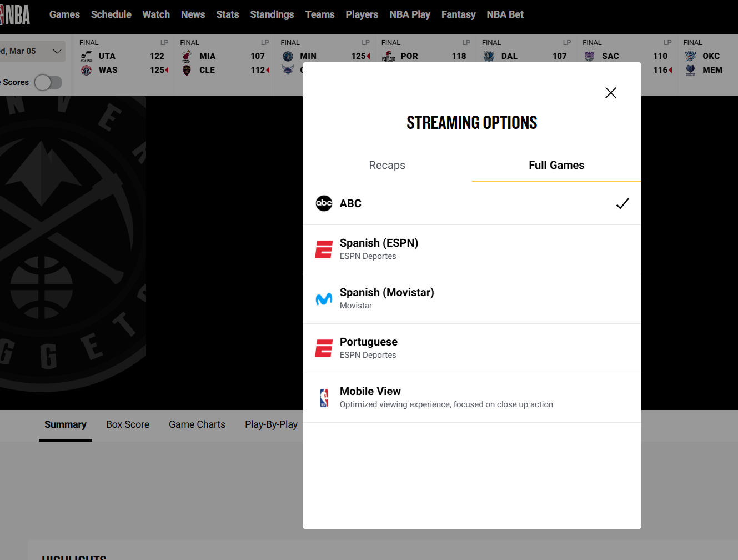Click the 'ESPN Deportes' text under Portuguese
This screenshot has height=560, width=738.
(368, 355)
